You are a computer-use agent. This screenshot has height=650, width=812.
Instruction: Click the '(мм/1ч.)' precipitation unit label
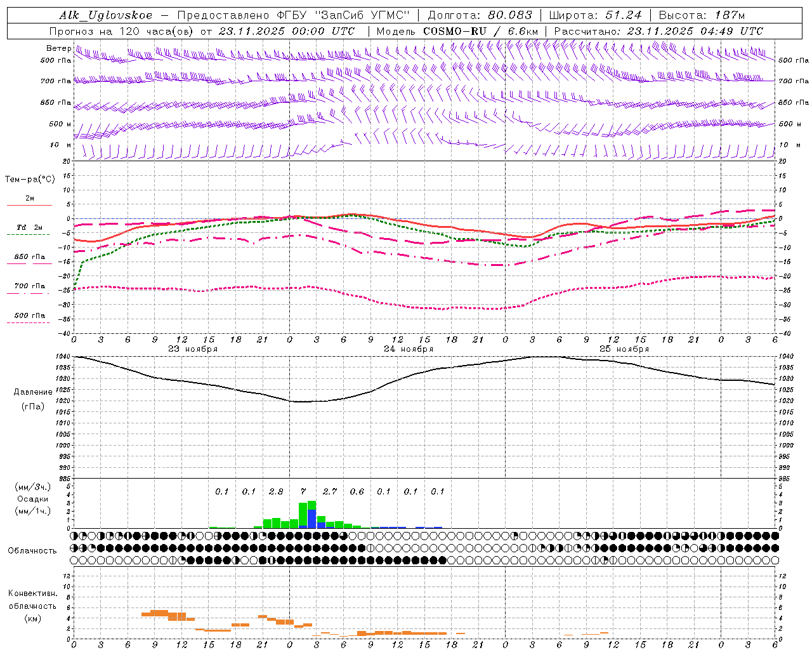[33, 511]
